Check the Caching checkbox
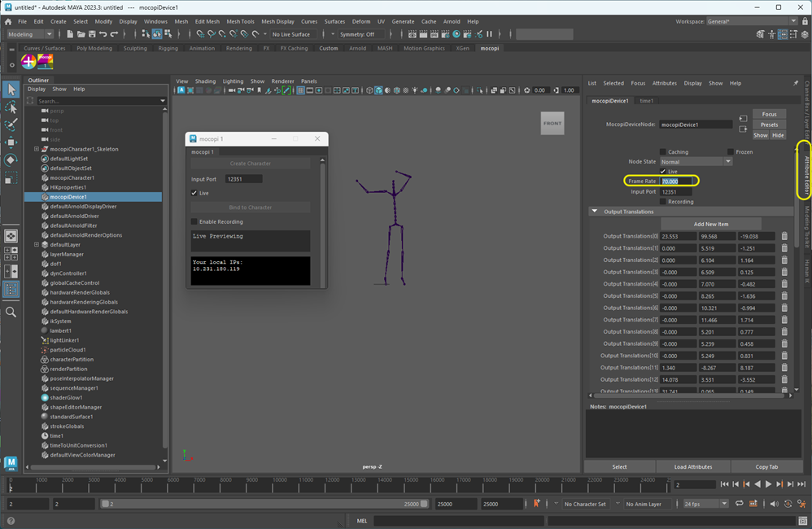Viewport: 812px width, 529px height. tap(663, 152)
